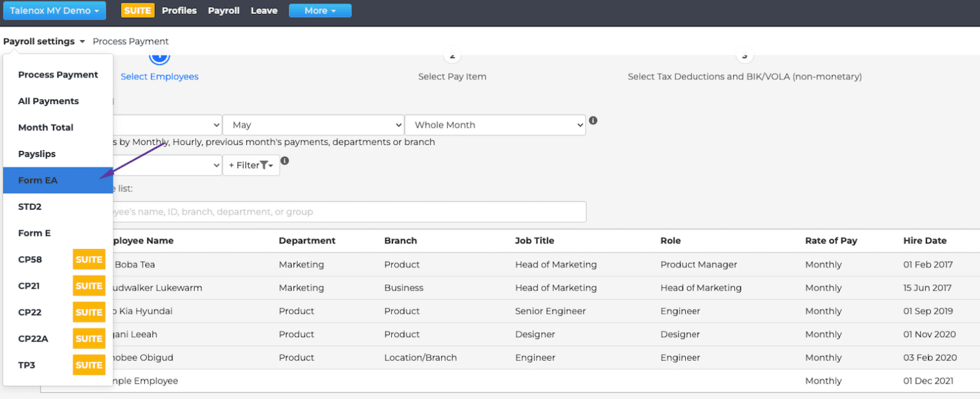The width and height of the screenshot is (980, 399).
Task: Click the SUITE badge beside TP3
Action: pyautogui.click(x=89, y=365)
